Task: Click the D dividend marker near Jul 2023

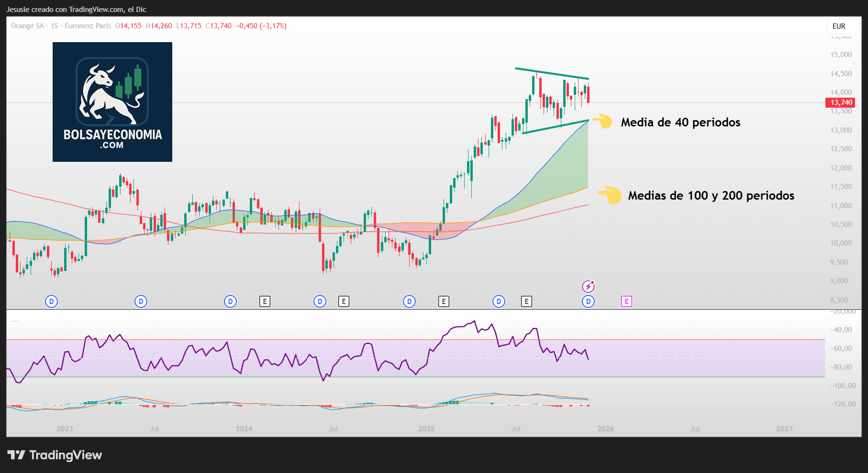Action: (x=141, y=302)
